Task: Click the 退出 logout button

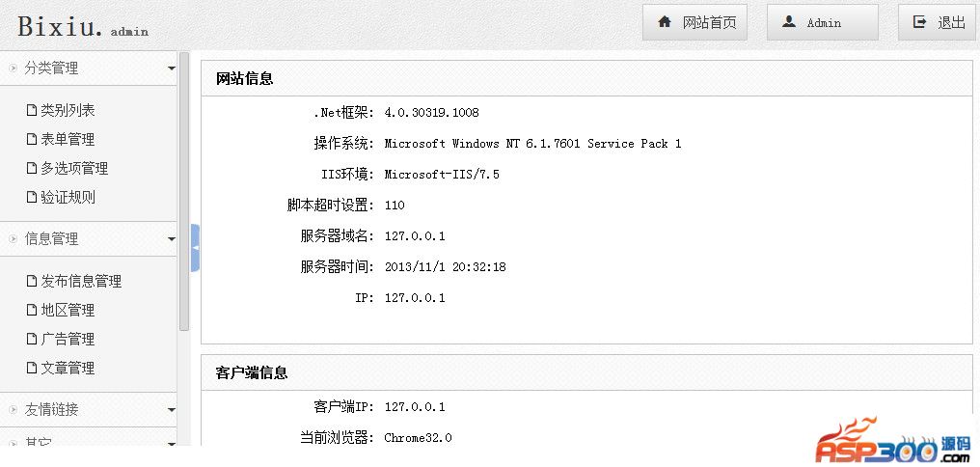Action: 938,22
